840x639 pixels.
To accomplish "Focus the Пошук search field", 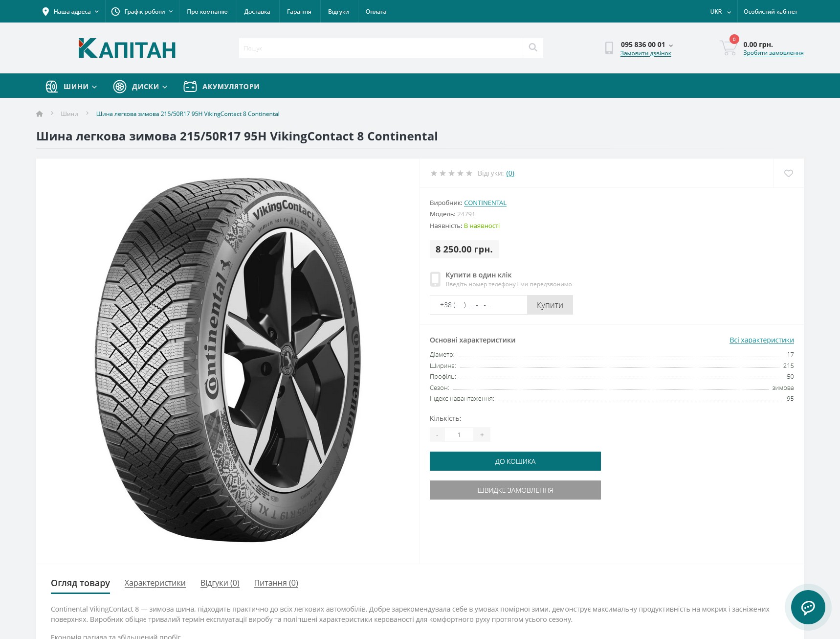I will pos(381,48).
